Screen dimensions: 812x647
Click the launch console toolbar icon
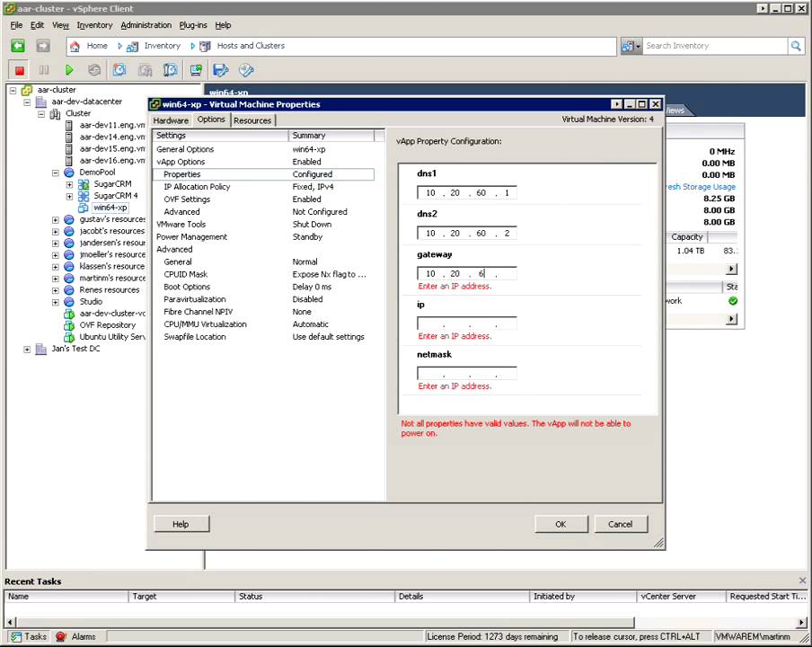[196, 70]
